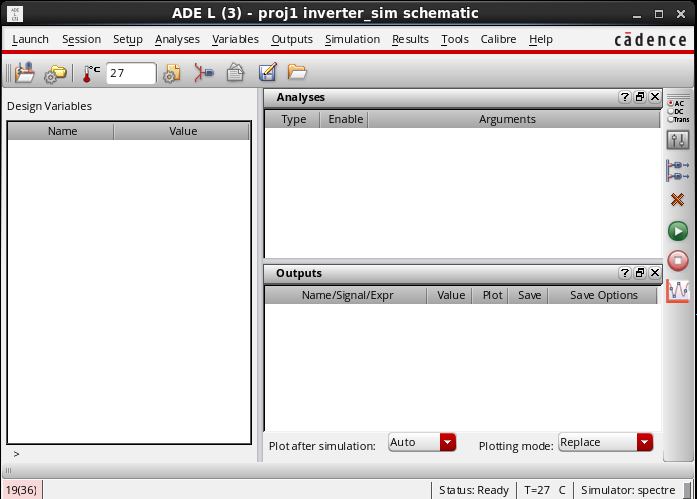Click the setup outputs icon in sidebar
This screenshot has height=499, width=697.
tap(678, 171)
